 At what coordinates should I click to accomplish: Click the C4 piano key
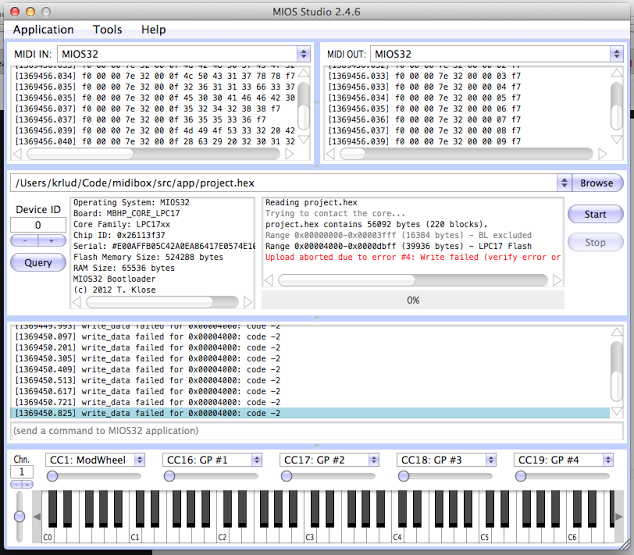[x=397, y=534]
